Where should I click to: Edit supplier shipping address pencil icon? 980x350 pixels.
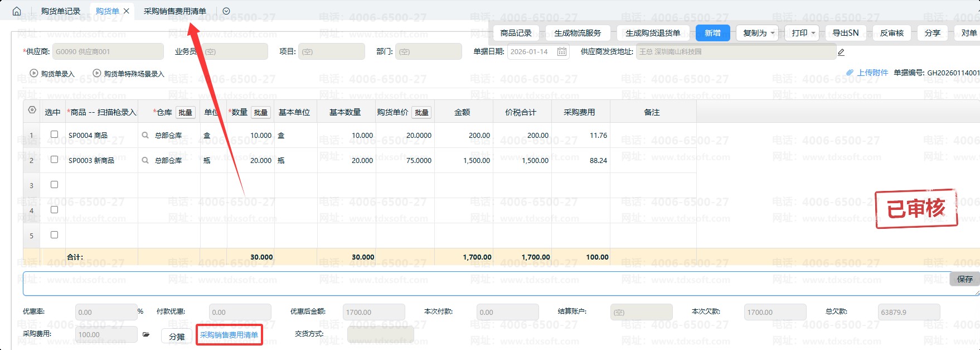841,52
